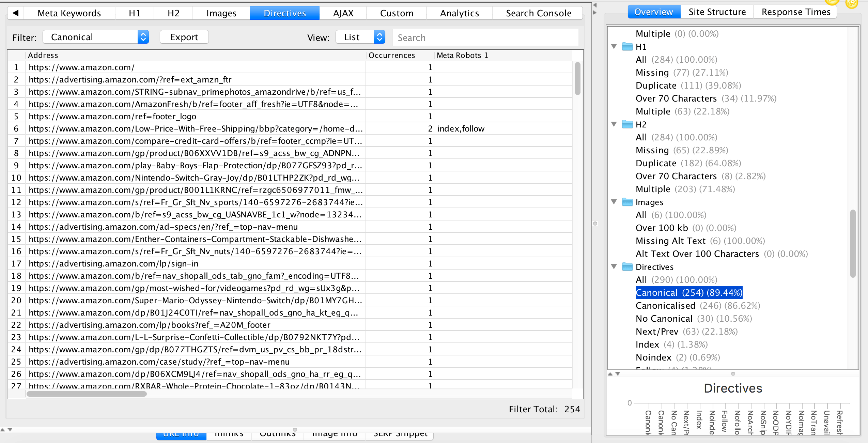Image resolution: width=868 pixels, height=443 pixels.
Task: Click the H2 folder icon in overview
Action: click(627, 124)
